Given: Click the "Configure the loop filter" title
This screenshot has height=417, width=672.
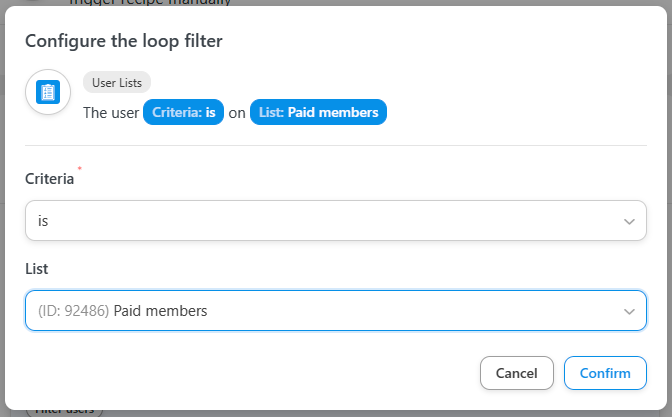Looking at the screenshot, I should pos(123,41).
